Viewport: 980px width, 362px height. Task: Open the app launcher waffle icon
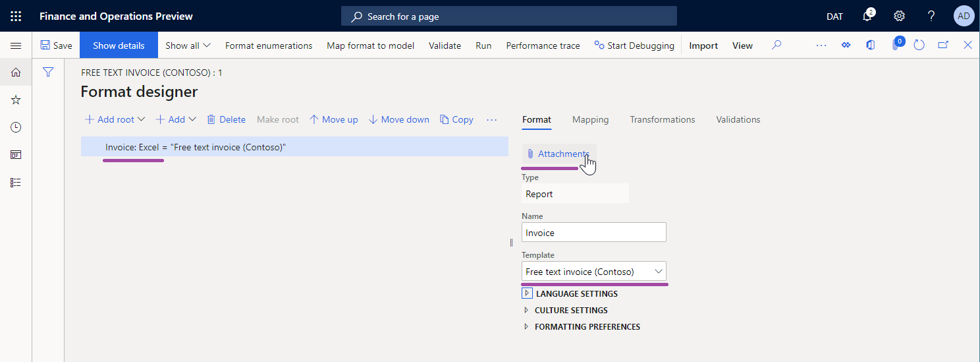tap(16, 16)
